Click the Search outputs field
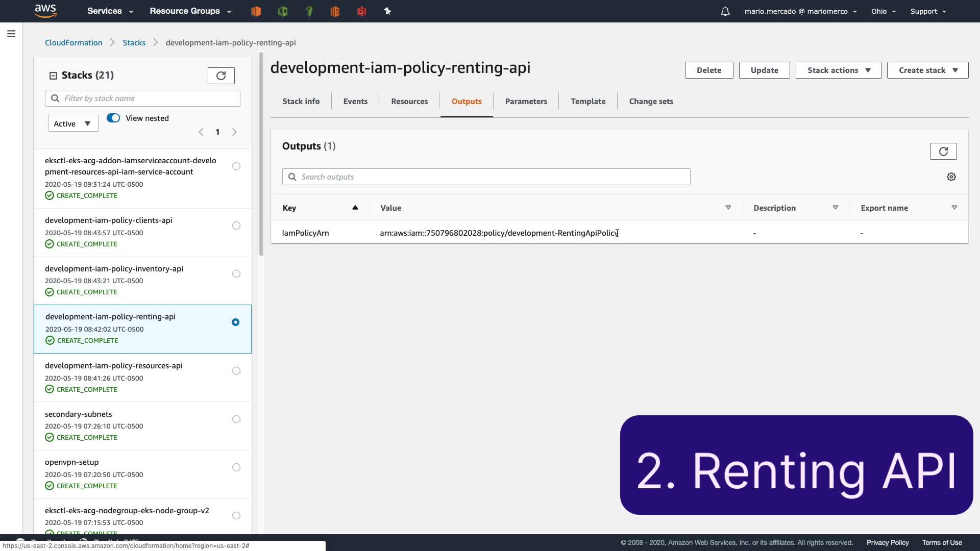The height and width of the screenshot is (551, 980). pyautogui.click(x=486, y=177)
